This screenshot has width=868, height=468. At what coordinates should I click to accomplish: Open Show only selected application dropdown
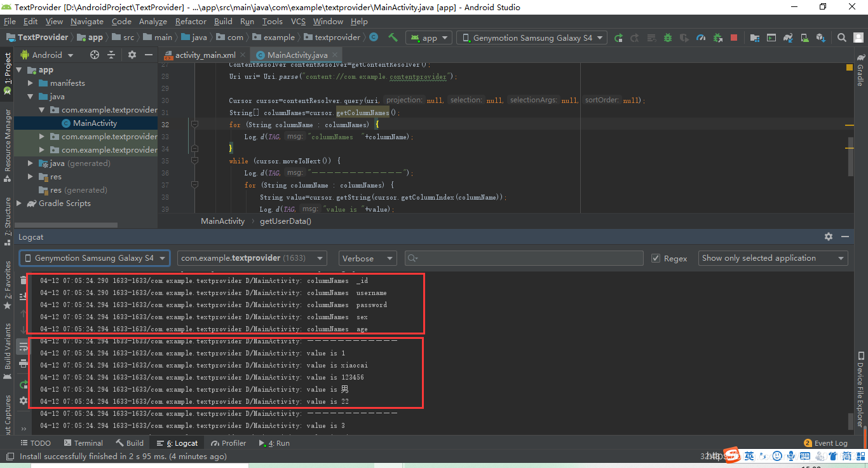(x=773, y=258)
